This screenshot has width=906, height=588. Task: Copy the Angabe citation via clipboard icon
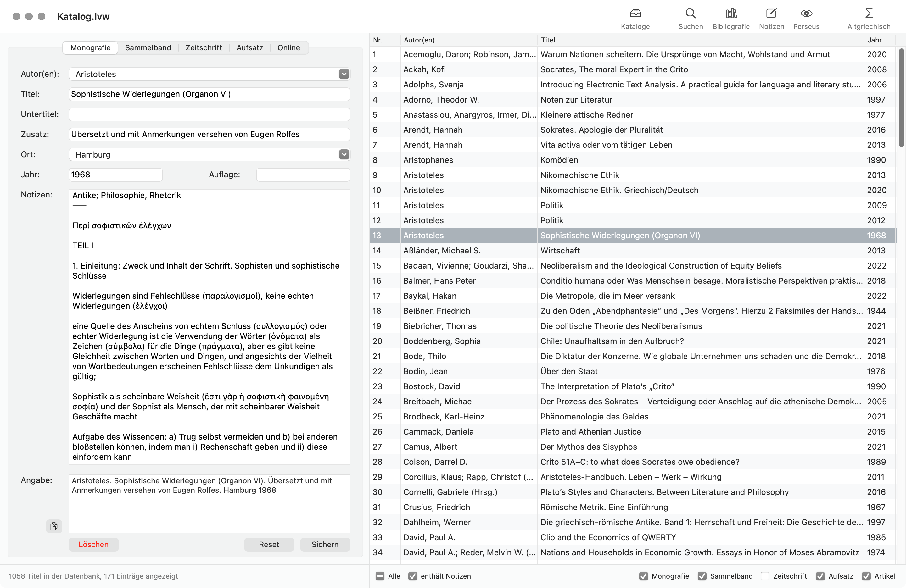pos(54,526)
